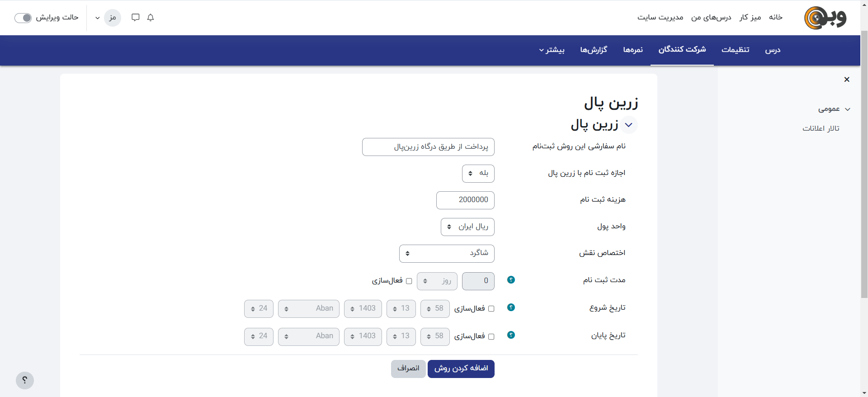Click the هزینه ثبت نام cost input field
The image size is (868, 397).
coord(465,200)
